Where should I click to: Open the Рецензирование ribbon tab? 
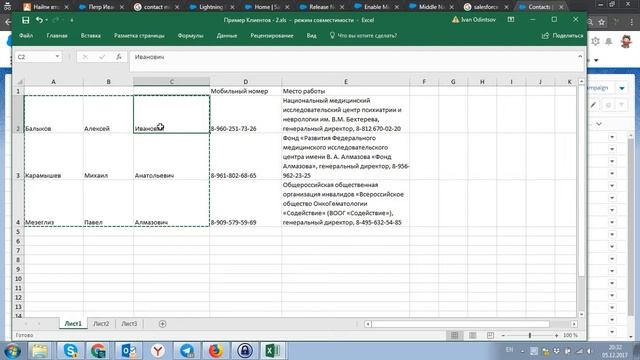[x=272, y=36]
